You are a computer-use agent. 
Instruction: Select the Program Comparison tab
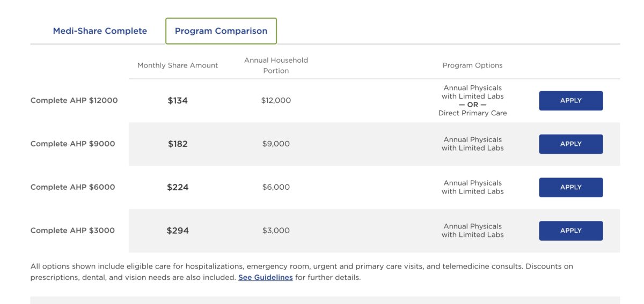click(221, 31)
